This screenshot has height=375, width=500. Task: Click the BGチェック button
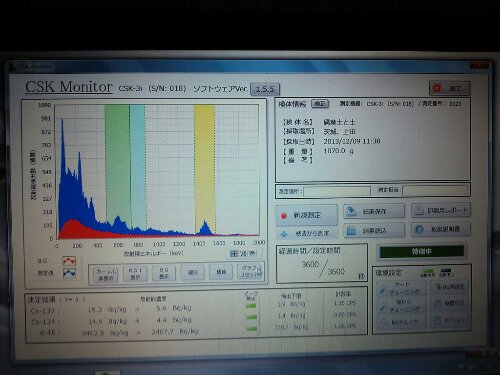(402, 322)
